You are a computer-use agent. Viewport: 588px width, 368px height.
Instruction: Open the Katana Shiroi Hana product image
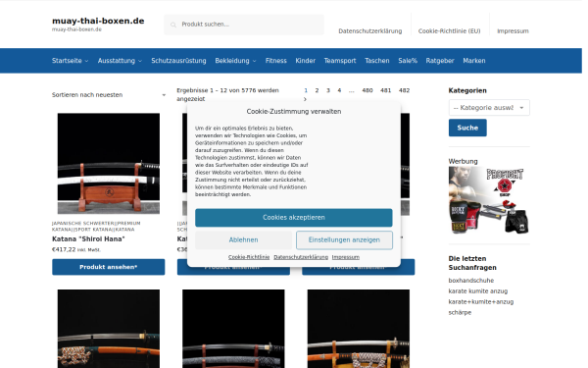[x=109, y=164]
